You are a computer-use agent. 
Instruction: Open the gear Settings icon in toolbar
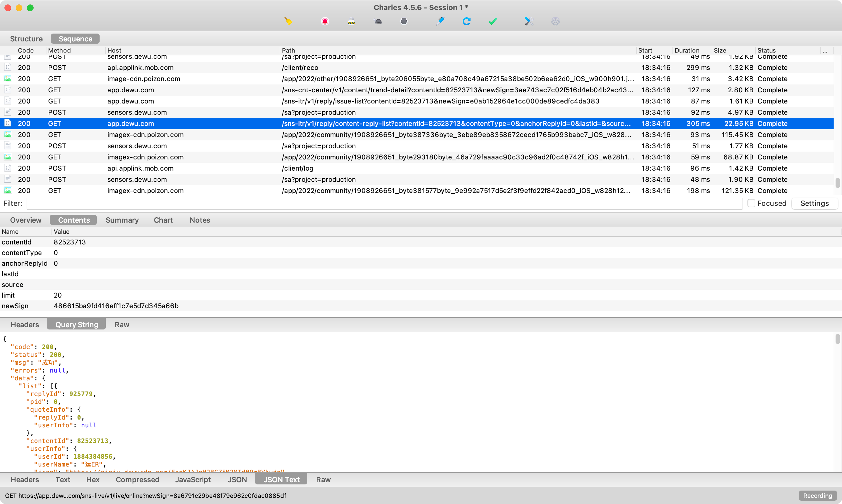(555, 21)
